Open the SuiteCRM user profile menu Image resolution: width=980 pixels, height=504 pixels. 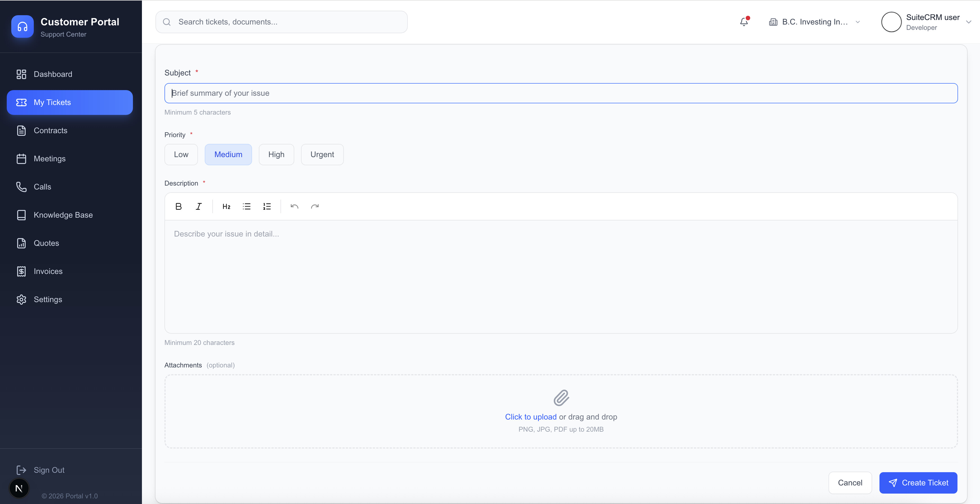coord(932,22)
